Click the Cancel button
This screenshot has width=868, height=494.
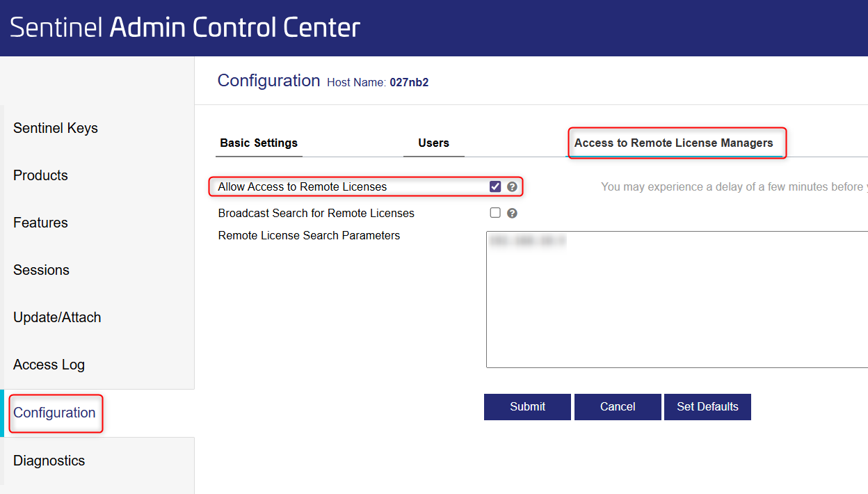click(618, 407)
